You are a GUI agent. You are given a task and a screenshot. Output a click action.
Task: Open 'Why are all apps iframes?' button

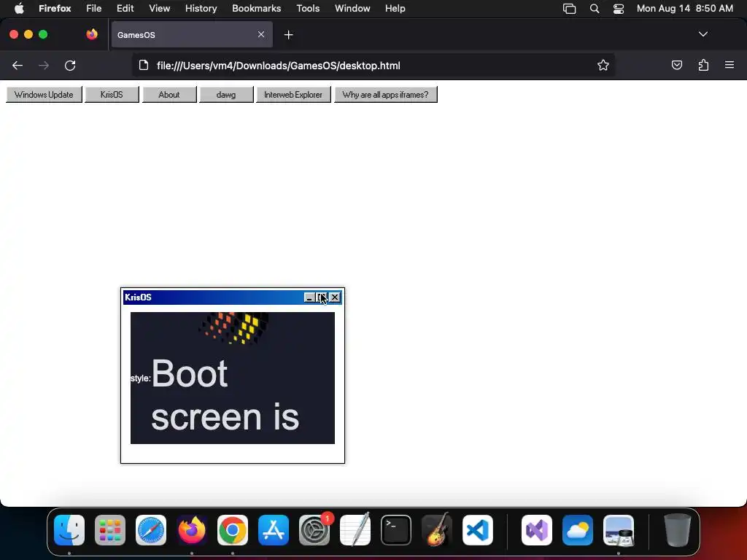tap(385, 94)
